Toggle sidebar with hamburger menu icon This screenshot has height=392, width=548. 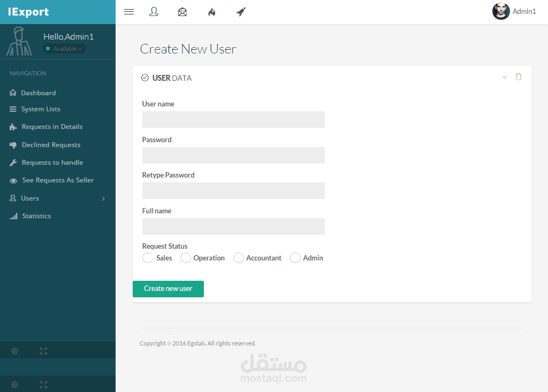129,12
